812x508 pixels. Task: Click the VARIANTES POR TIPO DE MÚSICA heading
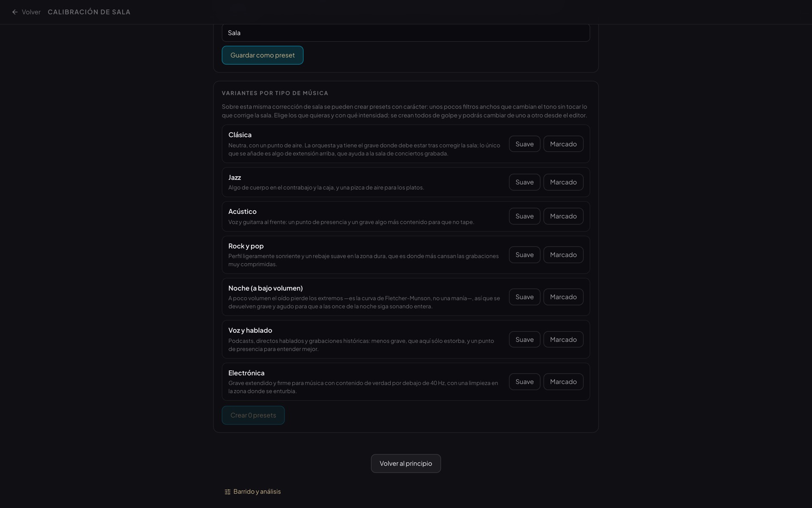[275, 93]
